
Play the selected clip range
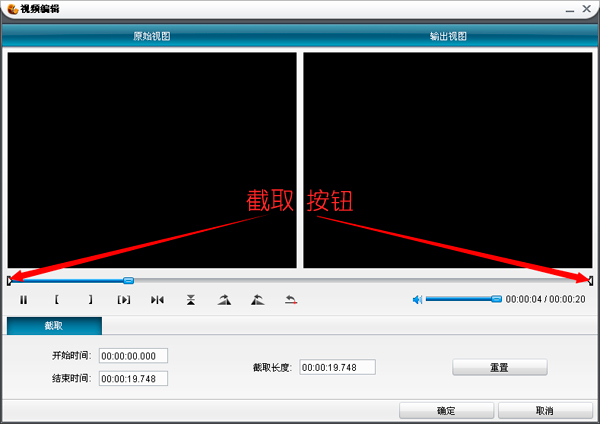click(x=124, y=300)
